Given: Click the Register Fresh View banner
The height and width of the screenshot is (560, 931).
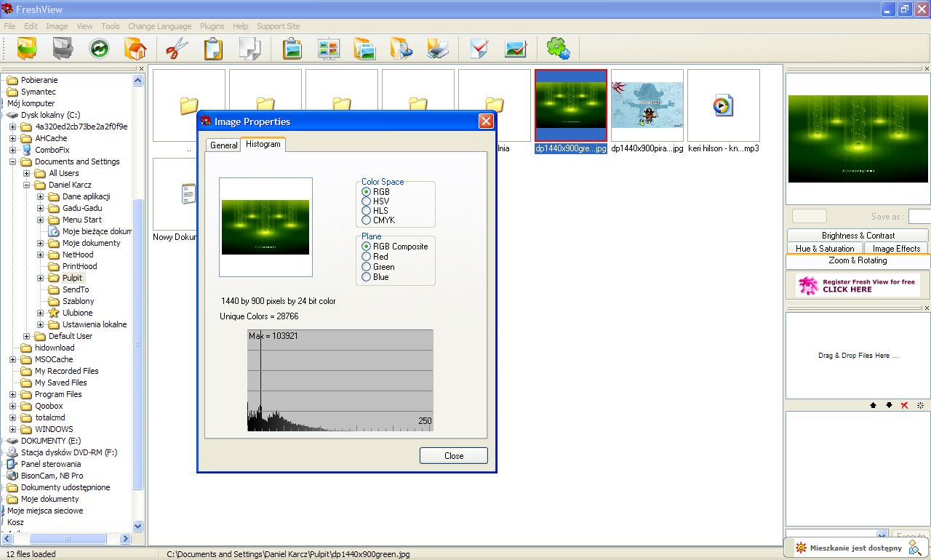Looking at the screenshot, I should pyautogui.click(x=858, y=285).
